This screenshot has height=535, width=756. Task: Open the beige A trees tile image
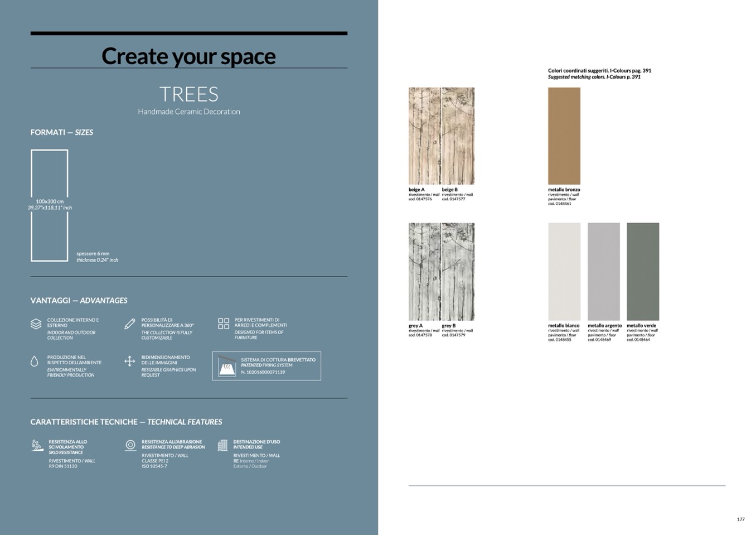click(424, 136)
